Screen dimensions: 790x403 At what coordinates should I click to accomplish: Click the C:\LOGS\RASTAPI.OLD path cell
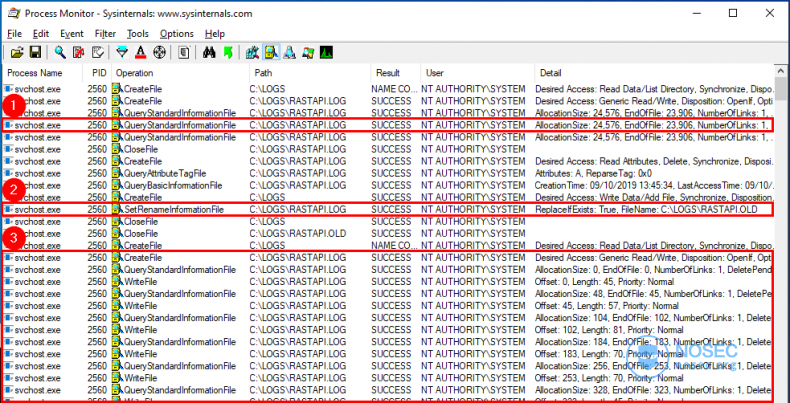point(298,234)
